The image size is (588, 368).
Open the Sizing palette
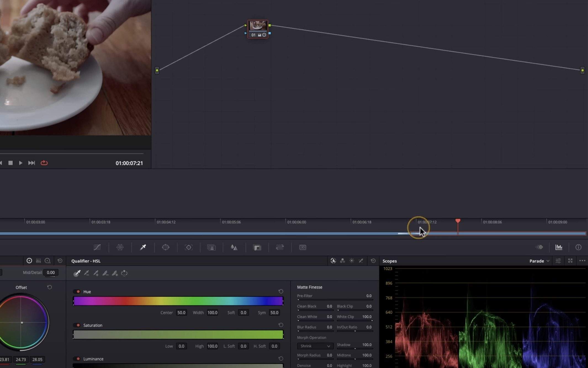click(280, 247)
